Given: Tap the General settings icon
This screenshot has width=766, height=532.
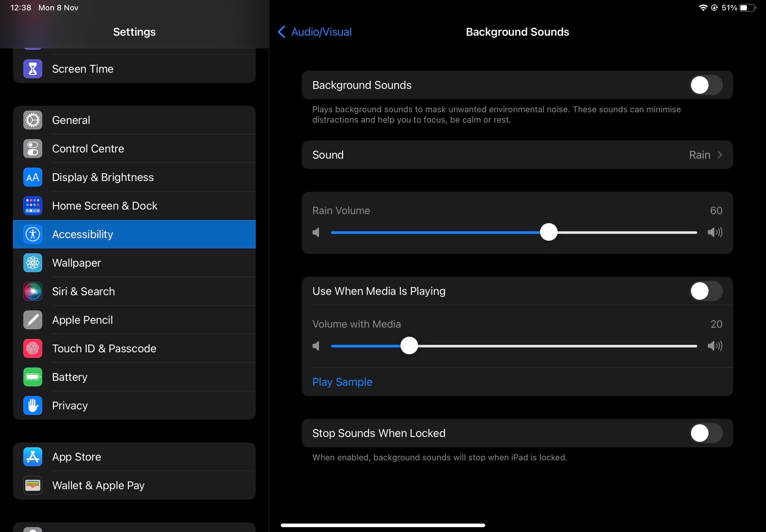Looking at the screenshot, I should point(32,120).
